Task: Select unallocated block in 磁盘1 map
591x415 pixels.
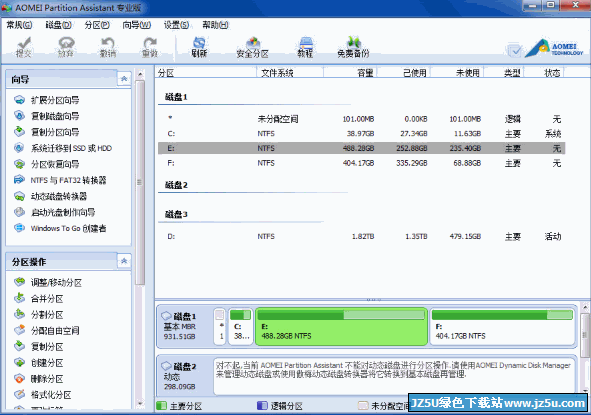Action: (220, 326)
